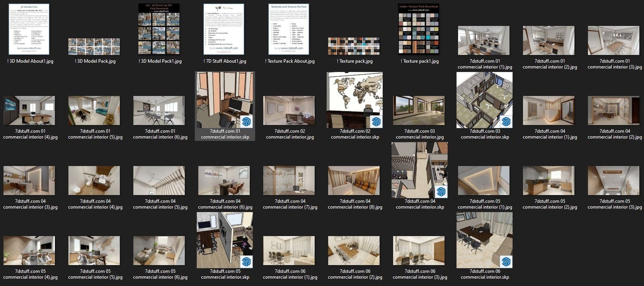Click the file name "! 3D Model About1.jpg"
Viewport: 644px width, 286px height.
pyautogui.click(x=30, y=61)
